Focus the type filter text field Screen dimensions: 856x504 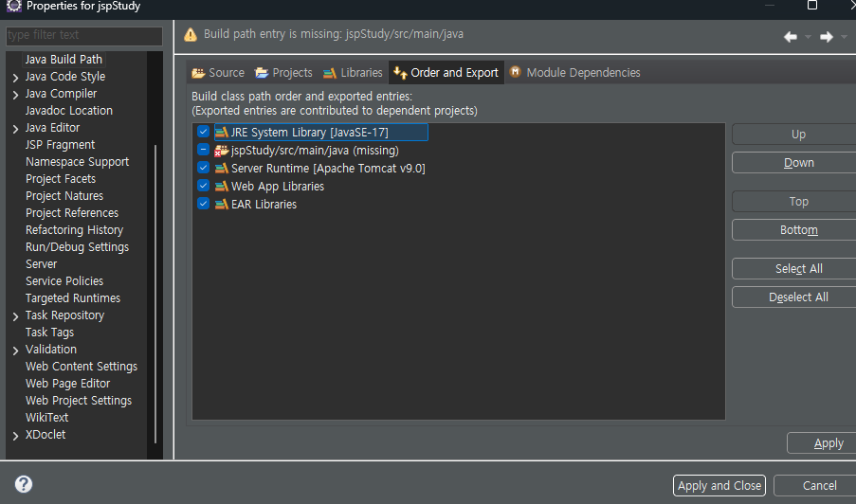(84, 35)
